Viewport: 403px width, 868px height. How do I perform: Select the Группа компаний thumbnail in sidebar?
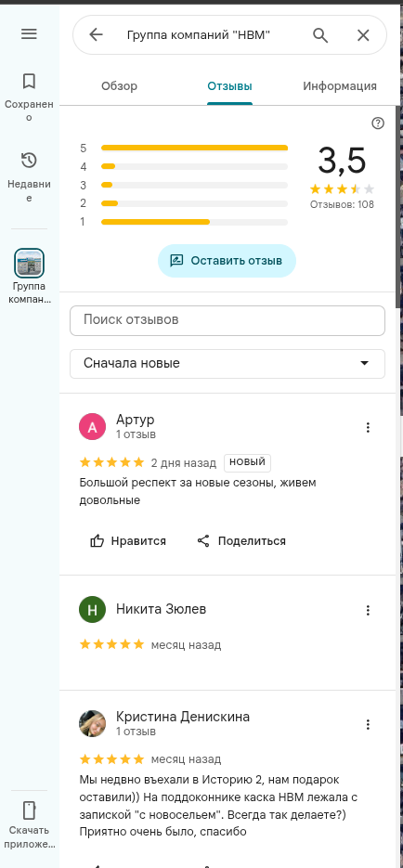tap(29, 263)
